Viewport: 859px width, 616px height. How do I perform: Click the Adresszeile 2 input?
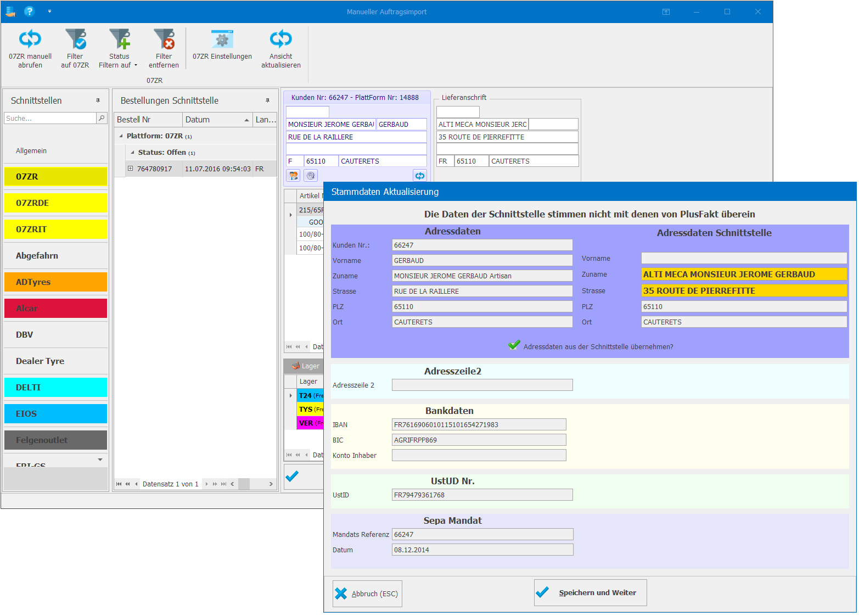click(x=482, y=385)
